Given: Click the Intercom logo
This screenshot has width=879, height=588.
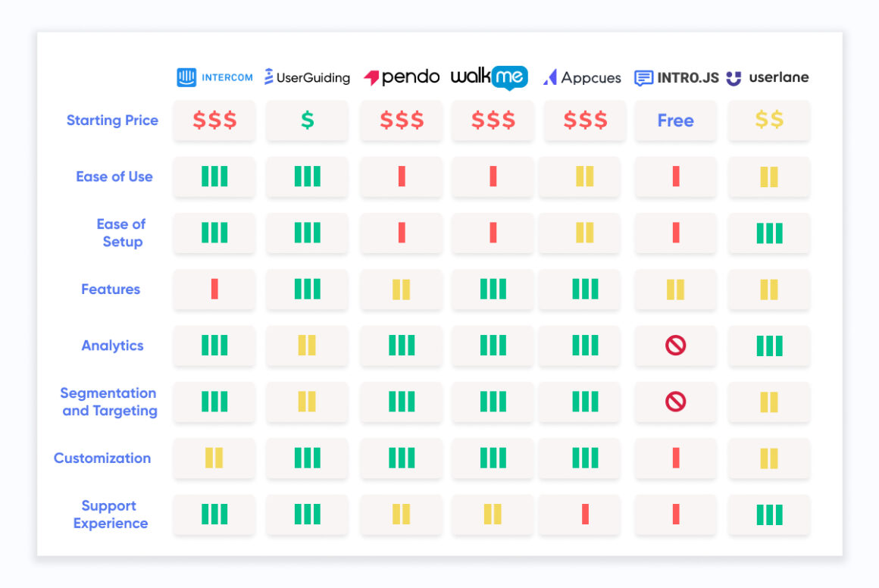Looking at the screenshot, I should pos(214,77).
